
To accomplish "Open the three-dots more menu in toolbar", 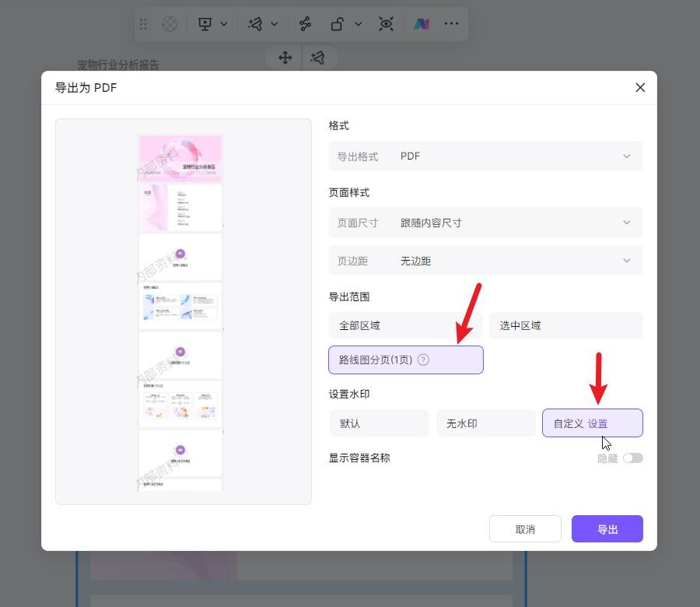I will (x=451, y=24).
